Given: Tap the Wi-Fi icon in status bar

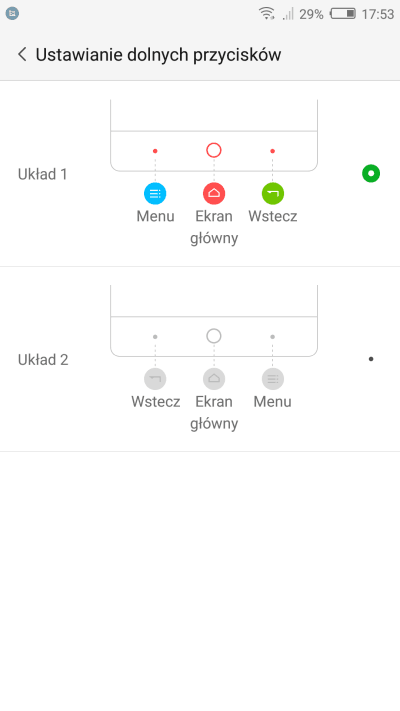Looking at the screenshot, I should (x=266, y=14).
